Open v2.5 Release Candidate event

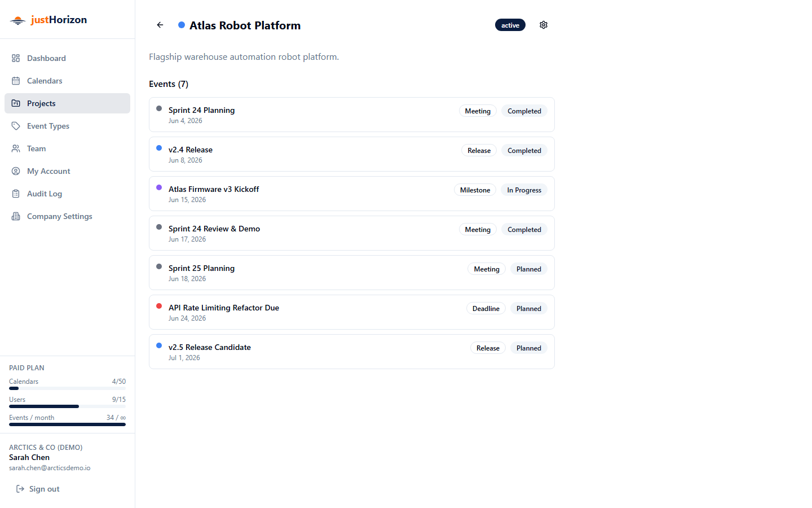coord(352,352)
